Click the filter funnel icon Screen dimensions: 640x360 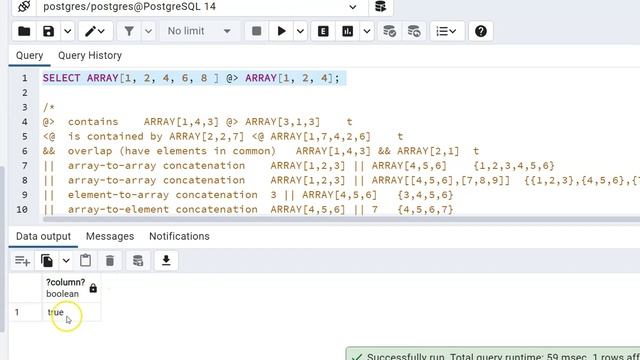[x=129, y=31]
